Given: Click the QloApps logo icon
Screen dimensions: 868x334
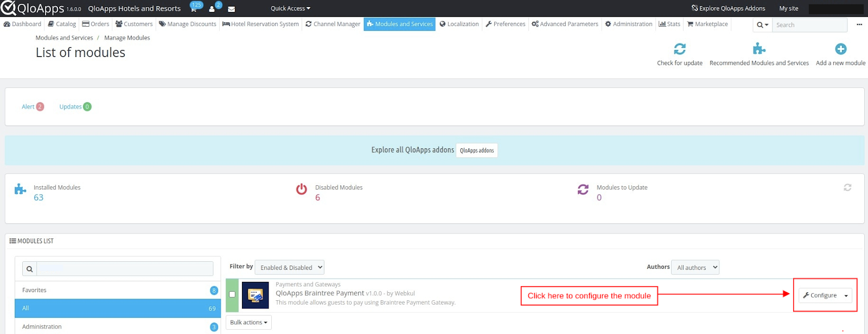Looking at the screenshot, I should [9, 8].
